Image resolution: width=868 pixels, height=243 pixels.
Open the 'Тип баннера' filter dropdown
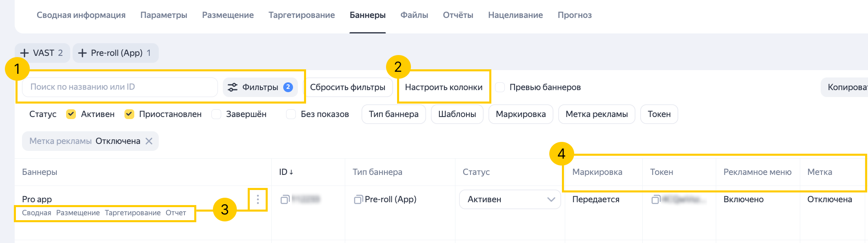click(393, 114)
